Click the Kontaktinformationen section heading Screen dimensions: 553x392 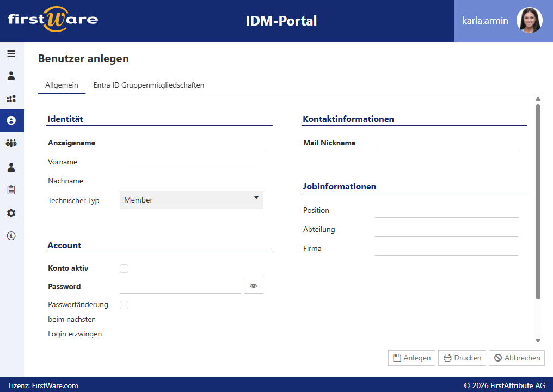[348, 119]
